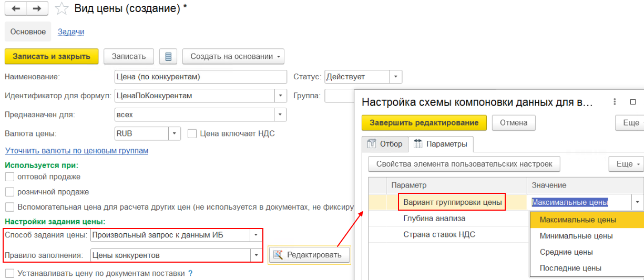
Task: Click the forward navigation arrow
Action: pyautogui.click(x=37, y=9)
